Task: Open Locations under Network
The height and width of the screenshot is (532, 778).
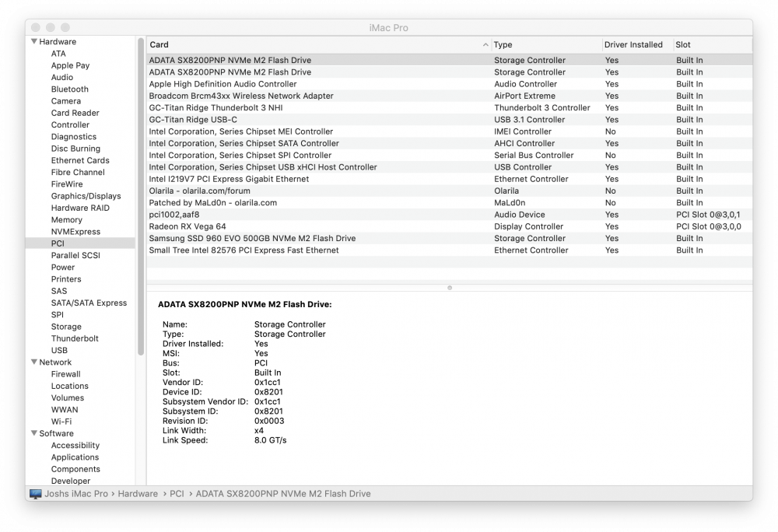Action: click(x=69, y=387)
